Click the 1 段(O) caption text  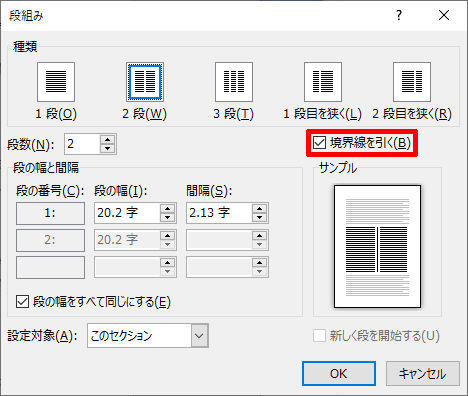[56, 114]
